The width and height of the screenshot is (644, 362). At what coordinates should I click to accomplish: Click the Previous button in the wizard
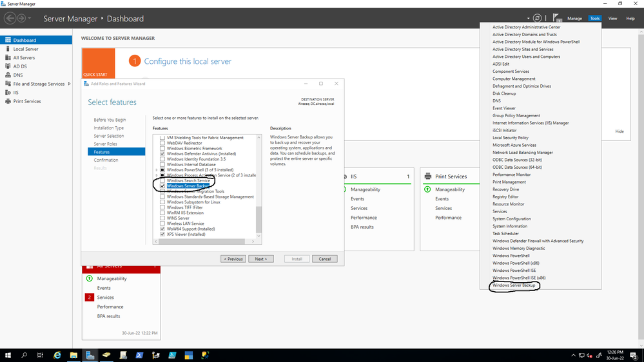233,259
